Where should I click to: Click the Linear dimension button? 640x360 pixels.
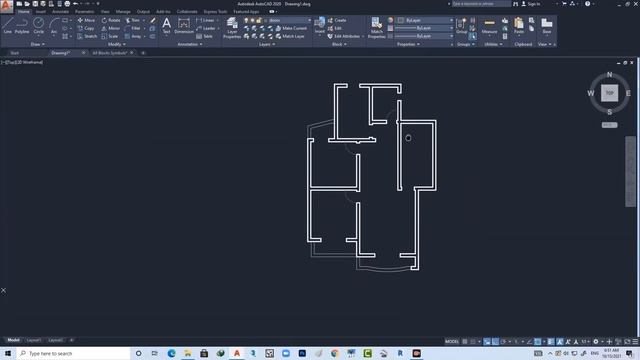206,20
